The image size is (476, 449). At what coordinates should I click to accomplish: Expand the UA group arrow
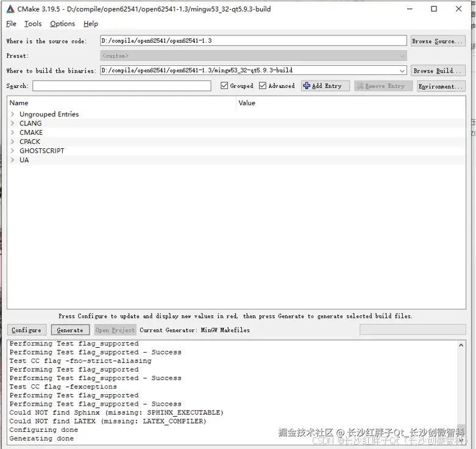[x=12, y=160]
